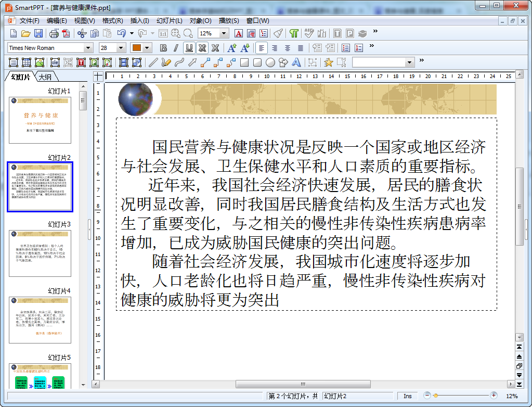Insert an OLE object frame
The image size is (532, 407).
click(x=55, y=62)
